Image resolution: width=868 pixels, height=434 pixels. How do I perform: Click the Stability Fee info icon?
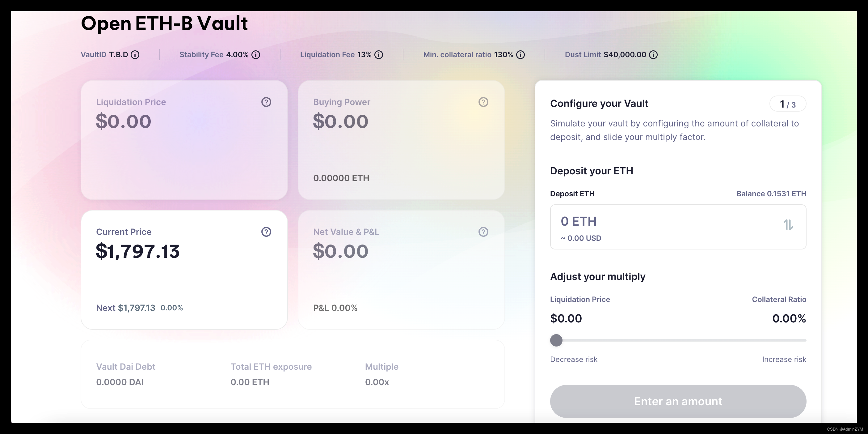click(256, 55)
